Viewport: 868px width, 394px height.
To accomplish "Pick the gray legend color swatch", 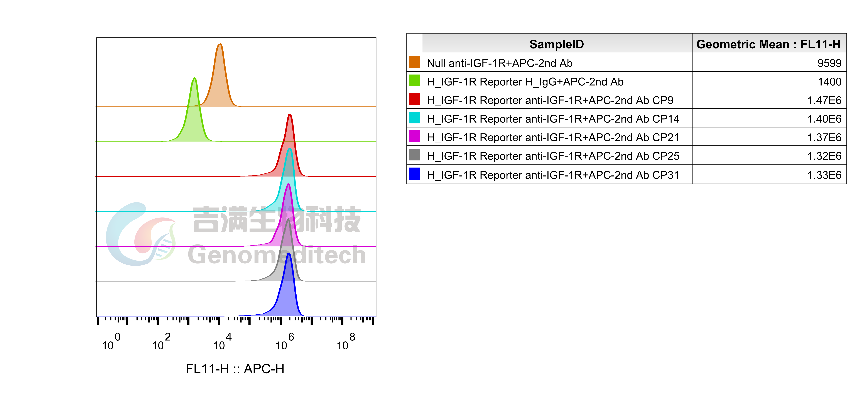I will point(414,155).
